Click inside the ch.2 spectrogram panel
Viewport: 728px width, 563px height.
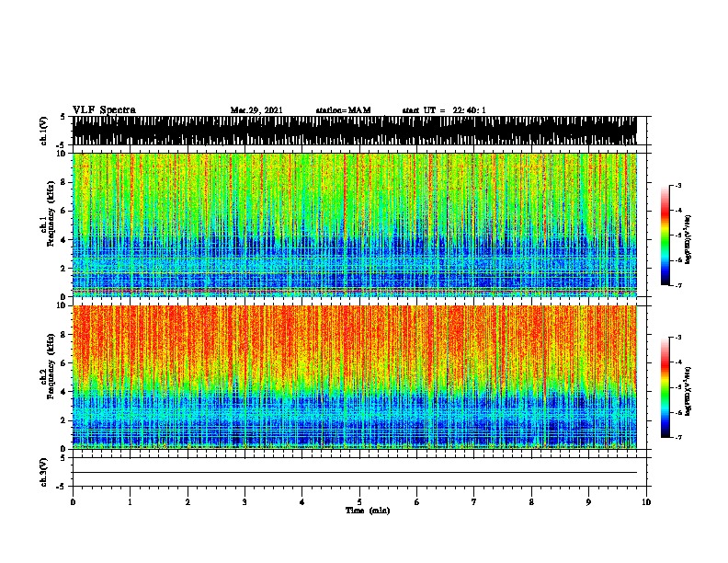355,377
